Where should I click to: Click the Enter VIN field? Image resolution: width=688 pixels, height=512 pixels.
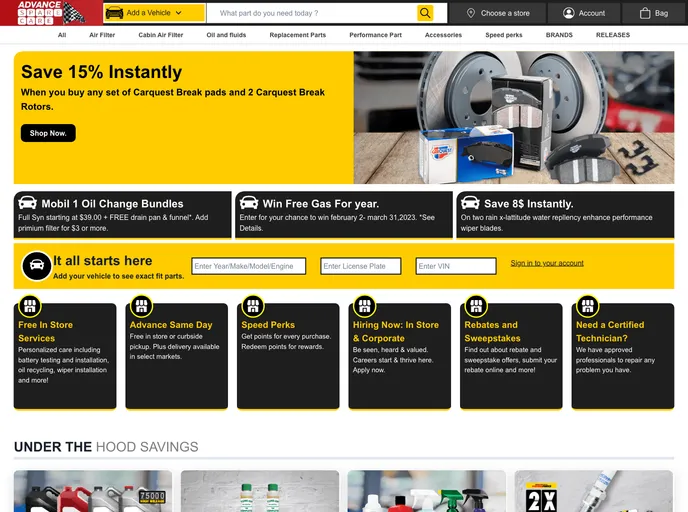point(456,266)
